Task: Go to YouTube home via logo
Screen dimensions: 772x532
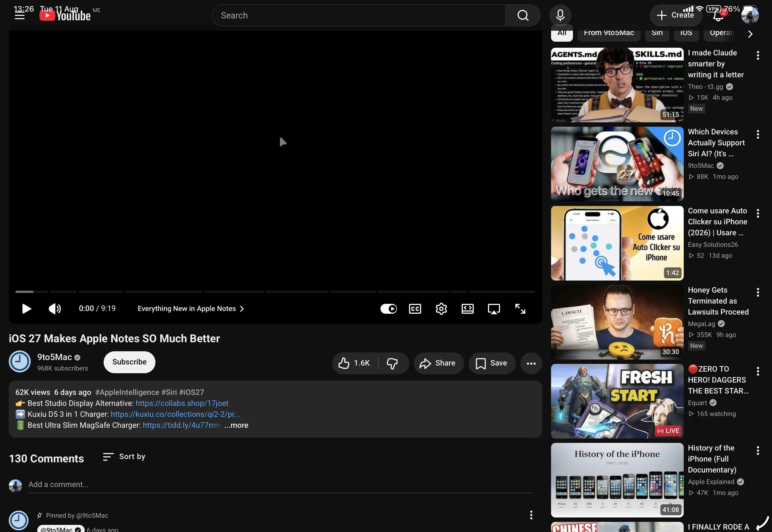Action: (65, 16)
